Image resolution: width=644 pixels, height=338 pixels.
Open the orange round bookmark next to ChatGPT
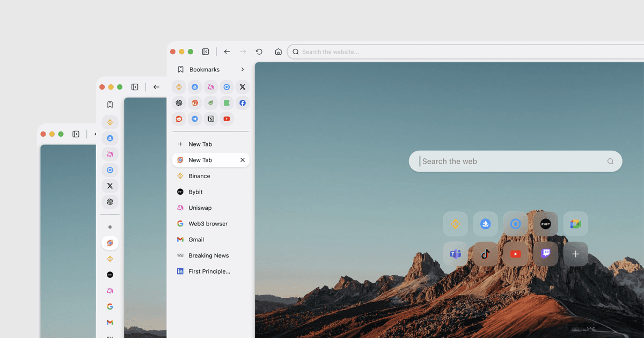coord(195,103)
